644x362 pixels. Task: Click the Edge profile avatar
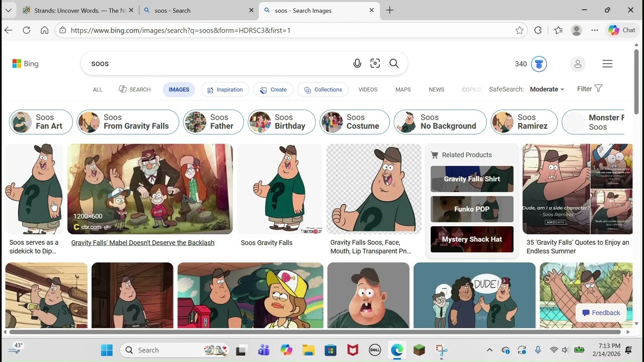click(x=577, y=30)
